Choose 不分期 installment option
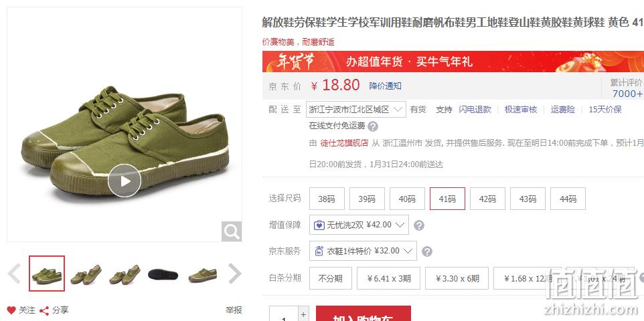Viewport: 644px width, 321px height. click(x=331, y=278)
